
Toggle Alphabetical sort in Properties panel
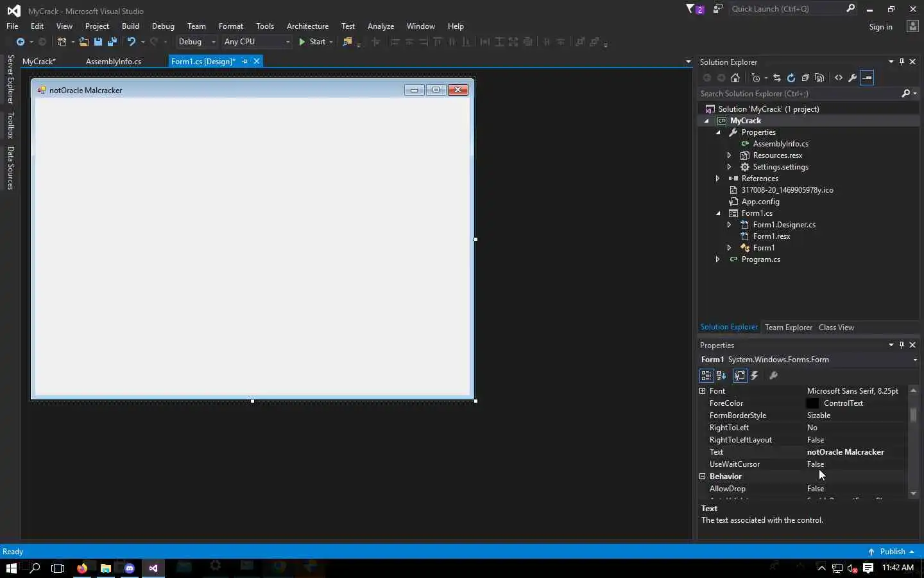point(721,376)
